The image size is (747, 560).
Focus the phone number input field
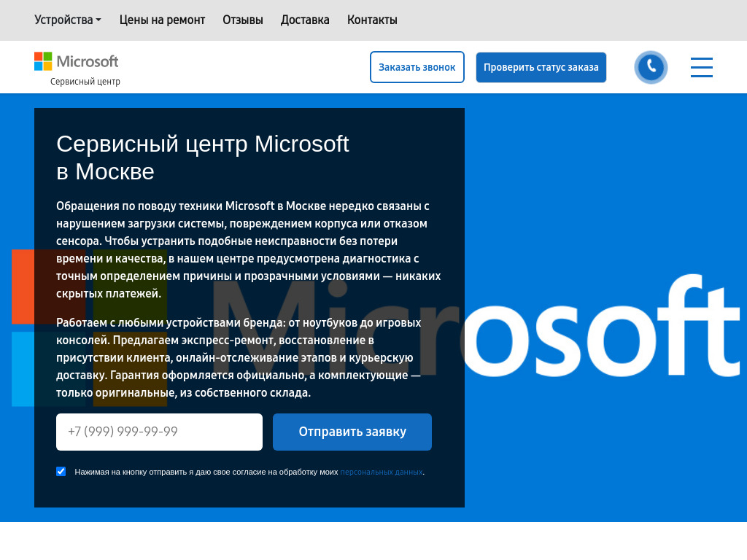pos(159,432)
